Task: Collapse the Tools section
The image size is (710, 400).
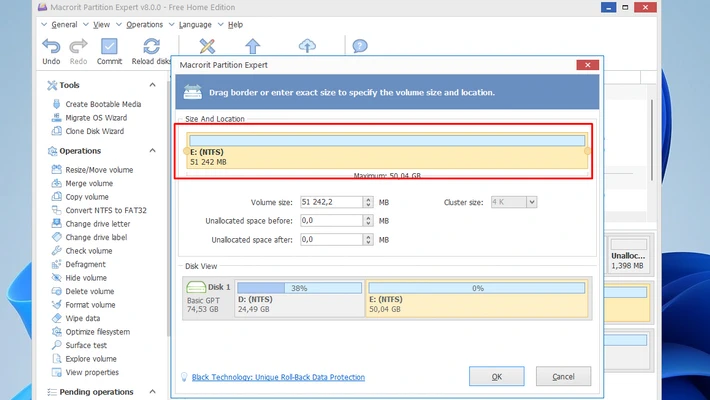Action: pyautogui.click(x=153, y=85)
